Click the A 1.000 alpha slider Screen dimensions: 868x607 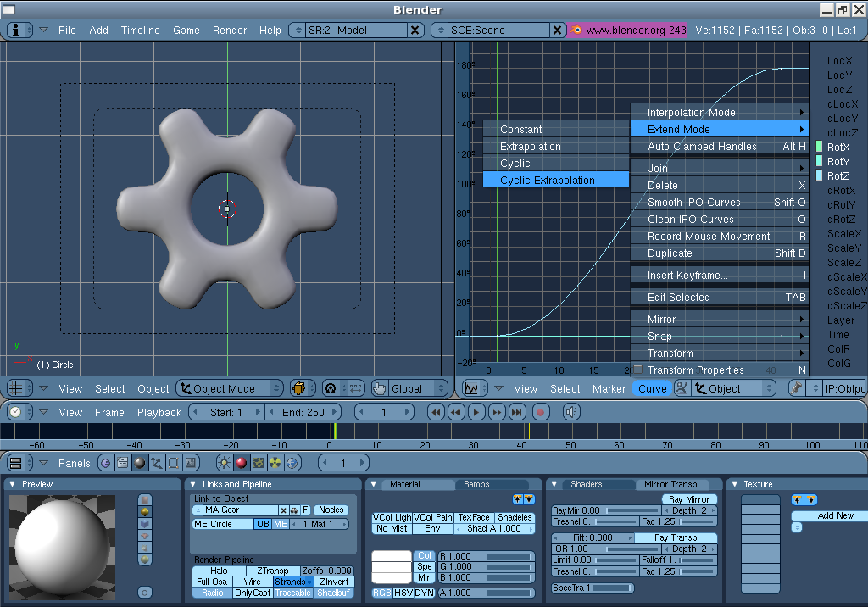486,593
